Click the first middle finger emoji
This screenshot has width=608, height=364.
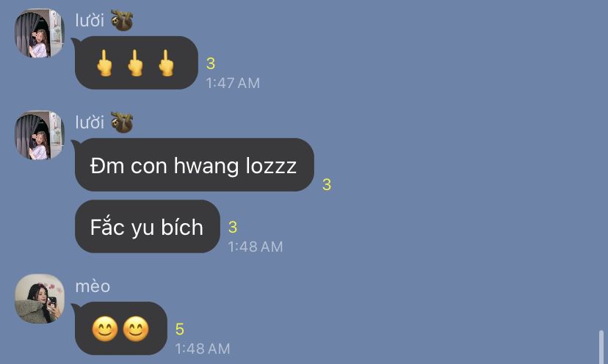[x=105, y=63]
